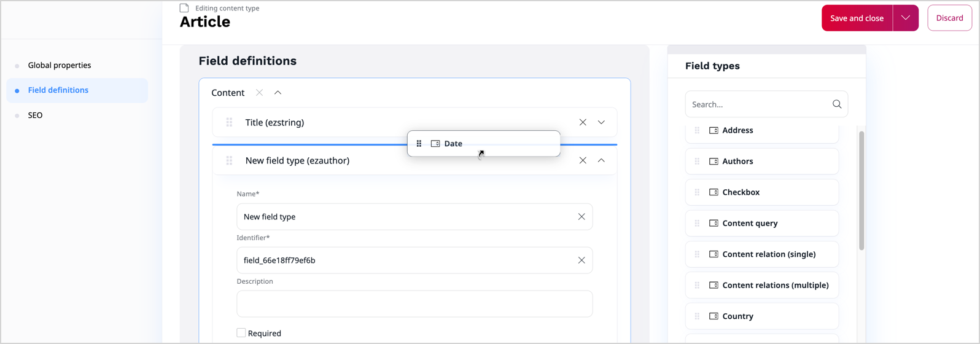980x344 pixels.
Task: Click the drag handle beside Content query
Action: tap(697, 224)
